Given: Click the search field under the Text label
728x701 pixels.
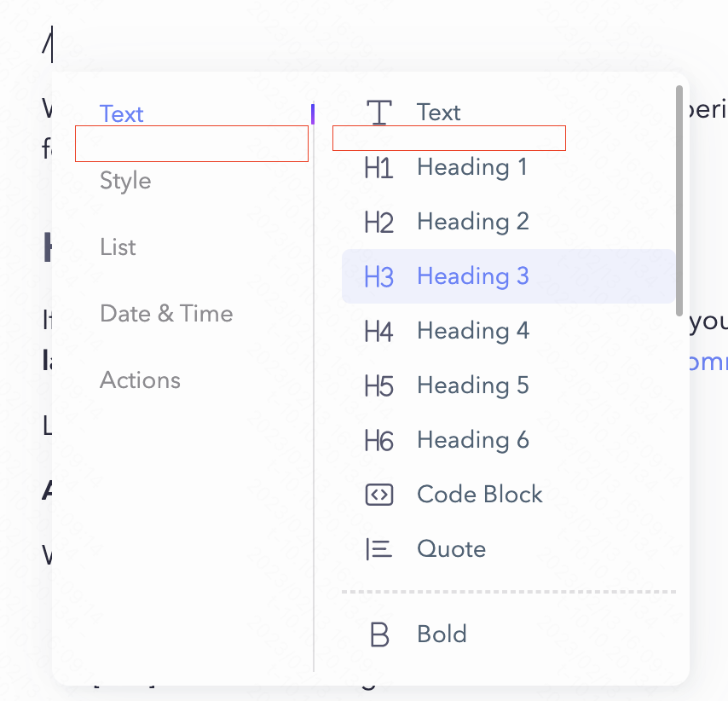Looking at the screenshot, I should 191,143.
